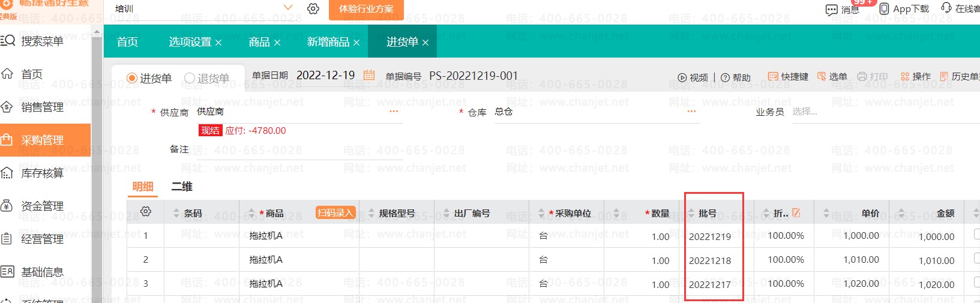Switch to the 选项设置 tab

click(190, 41)
